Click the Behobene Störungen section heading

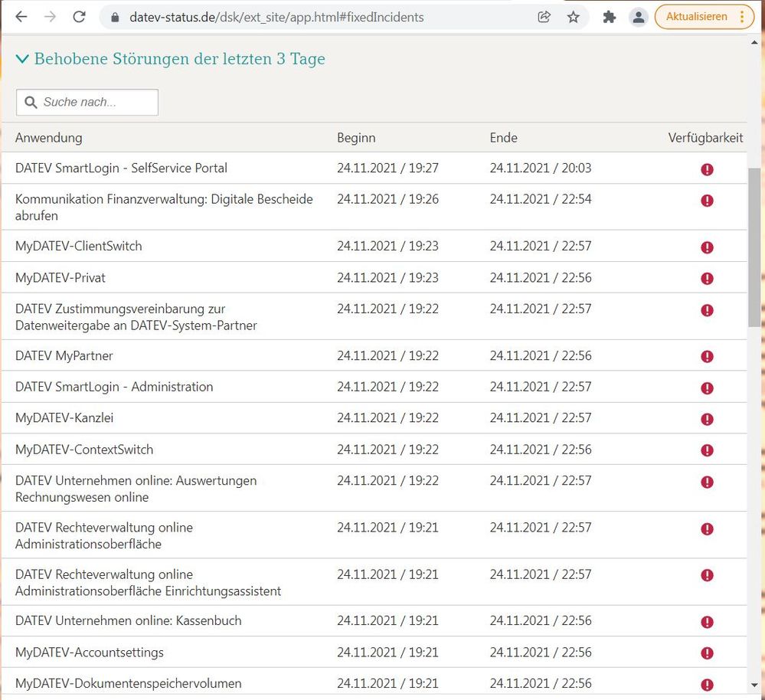pyautogui.click(x=179, y=58)
